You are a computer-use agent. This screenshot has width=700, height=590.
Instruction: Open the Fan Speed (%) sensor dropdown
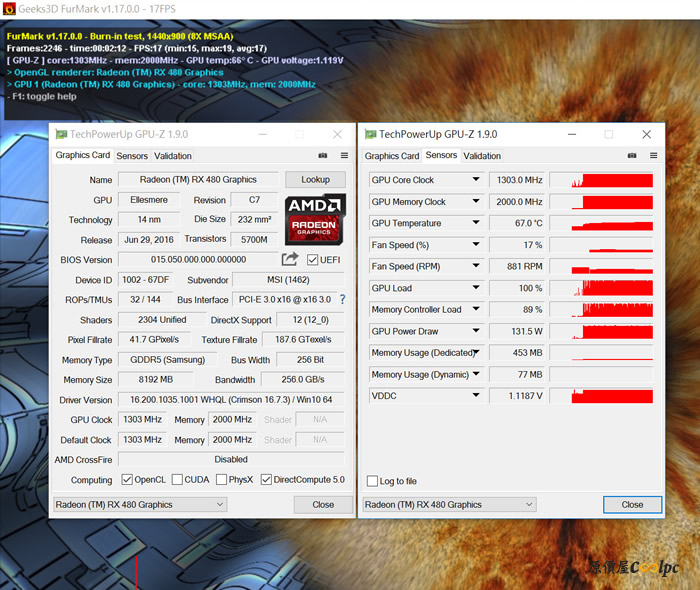coord(476,245)
